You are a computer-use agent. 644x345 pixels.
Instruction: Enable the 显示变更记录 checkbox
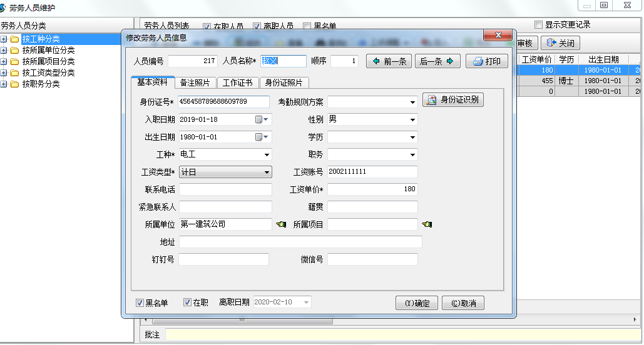tap(538, 25)
